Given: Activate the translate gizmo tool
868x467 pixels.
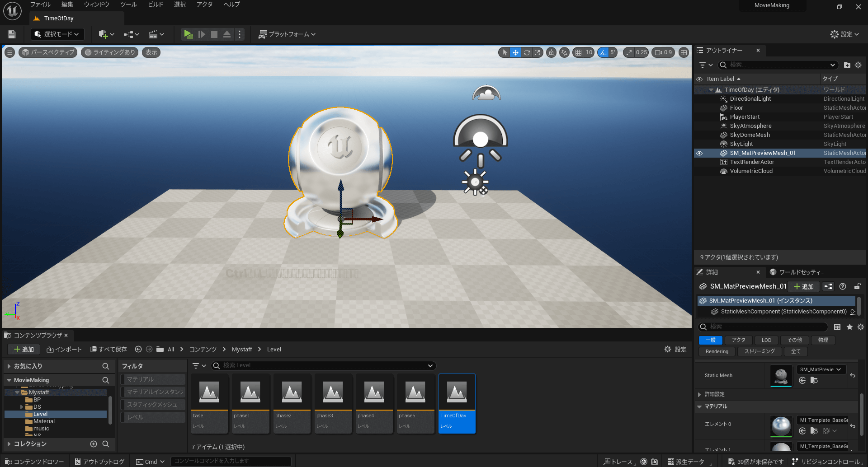Looking at the screenshot, I should coord(515,52).
